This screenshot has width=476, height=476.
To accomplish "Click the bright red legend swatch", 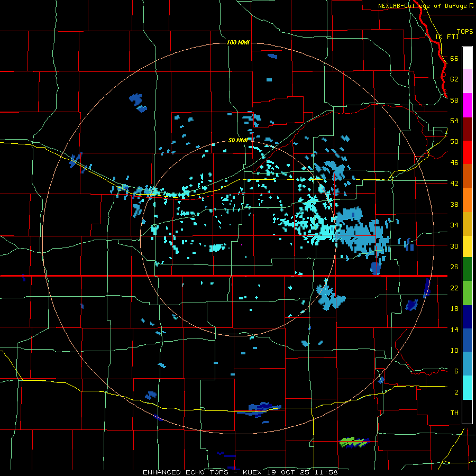I will pos(467,152).
